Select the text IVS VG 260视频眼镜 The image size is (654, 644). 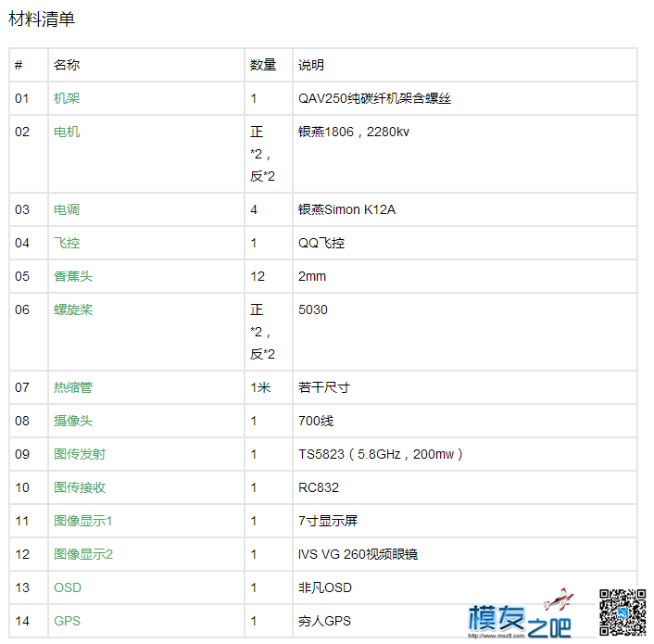click(358, 554)
